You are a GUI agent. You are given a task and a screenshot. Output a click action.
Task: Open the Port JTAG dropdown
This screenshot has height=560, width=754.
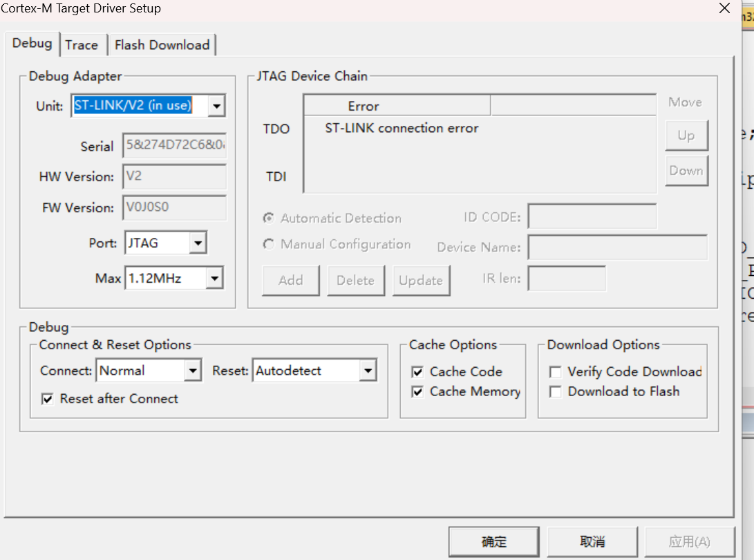coord(198,243)
